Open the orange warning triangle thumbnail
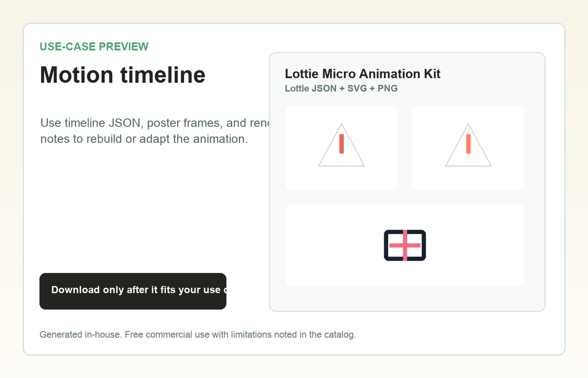 [468, 147]
